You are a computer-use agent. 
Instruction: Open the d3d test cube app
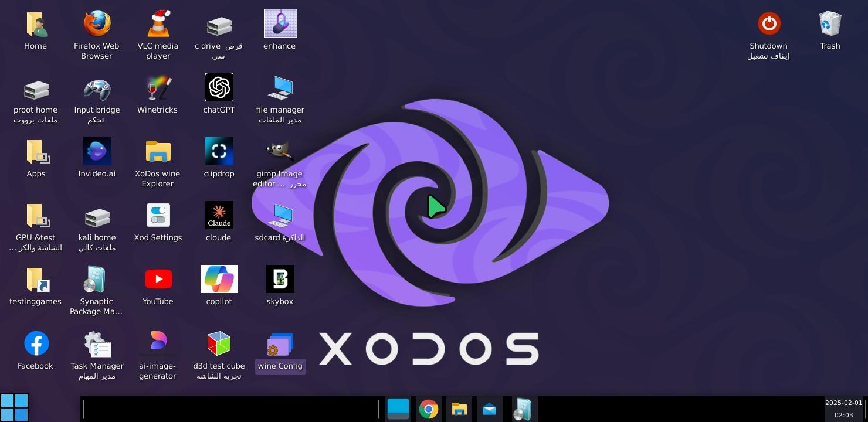point(219,344)
